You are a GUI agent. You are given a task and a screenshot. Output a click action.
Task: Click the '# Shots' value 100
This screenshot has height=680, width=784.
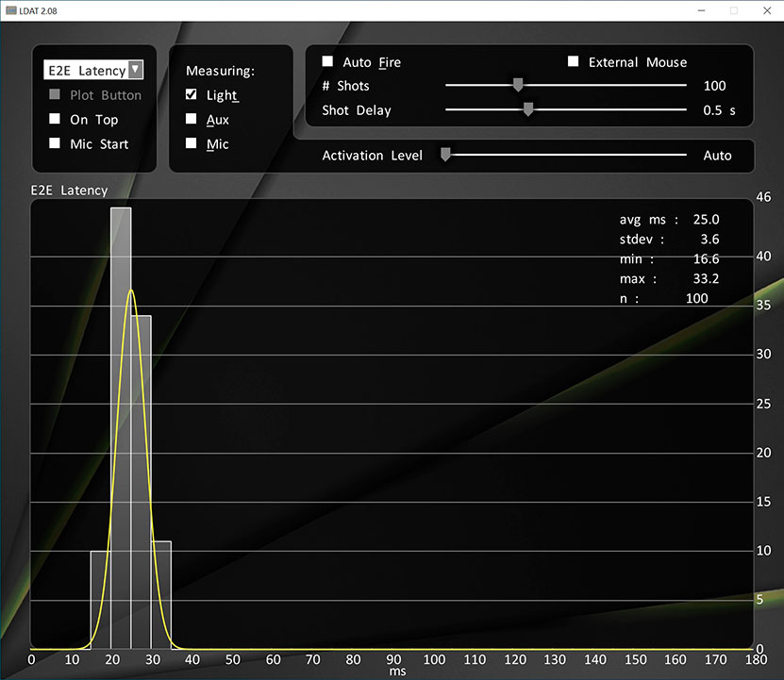pyautogui.click(x=714, y=86)
